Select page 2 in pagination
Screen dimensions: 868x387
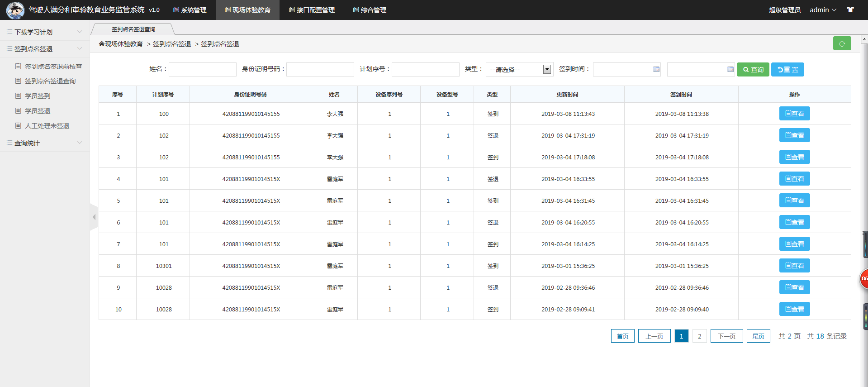pos(700,336)
